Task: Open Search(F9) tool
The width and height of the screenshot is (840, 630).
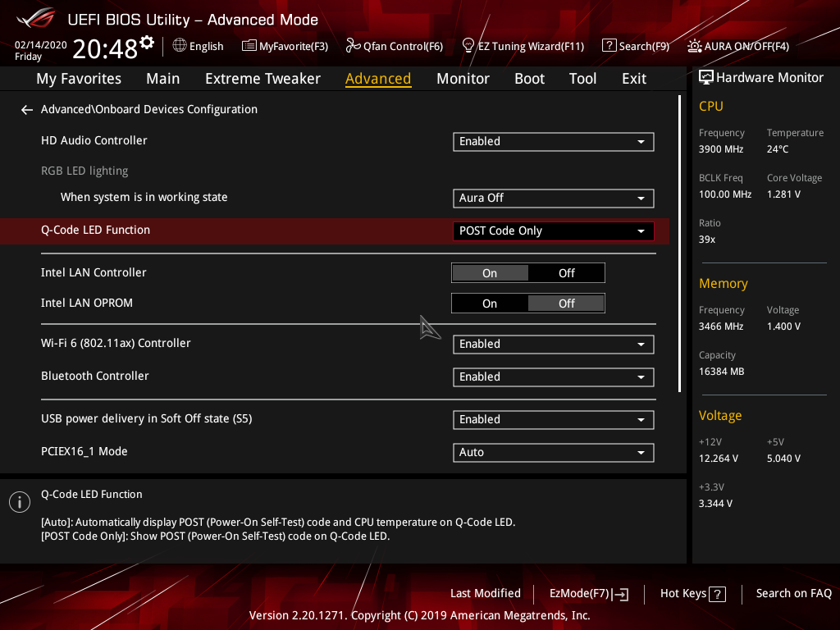Action: [x=636, y=46]
